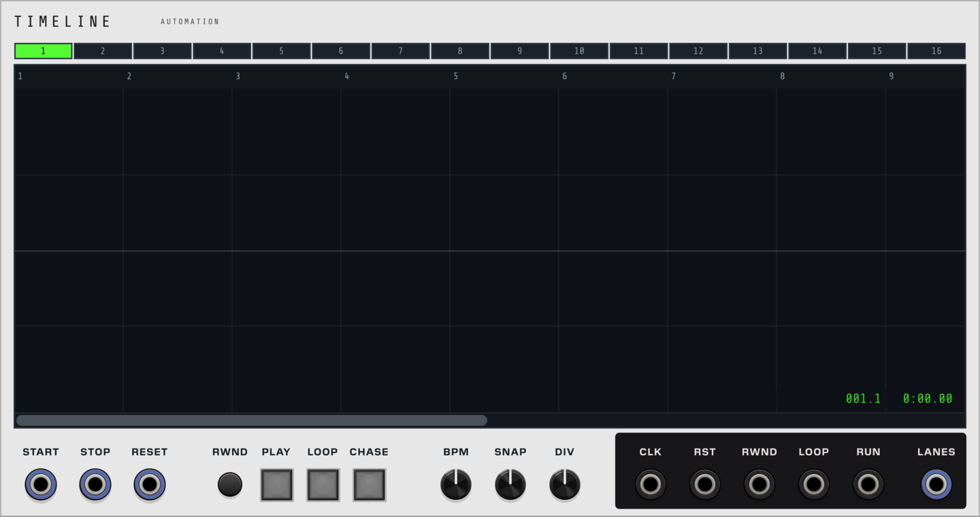Select lane tab 15
980x517 pixels.
point(877,51)
